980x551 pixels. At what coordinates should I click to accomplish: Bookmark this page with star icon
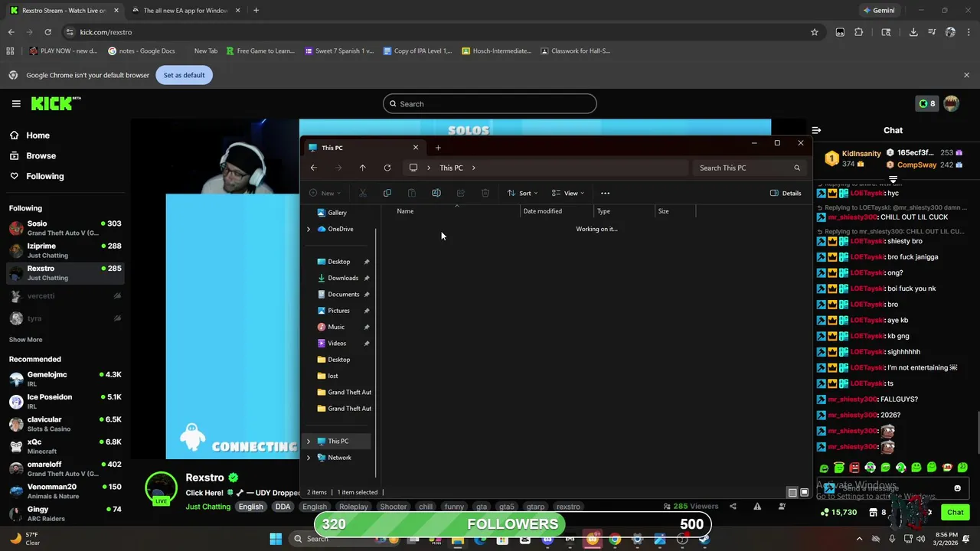coord(815,32)
